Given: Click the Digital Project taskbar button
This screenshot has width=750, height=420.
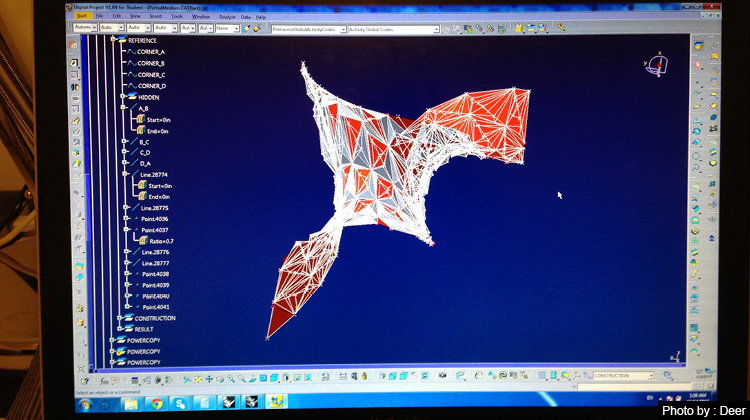Looking at the screenshot, I should (x=276, y=402).
